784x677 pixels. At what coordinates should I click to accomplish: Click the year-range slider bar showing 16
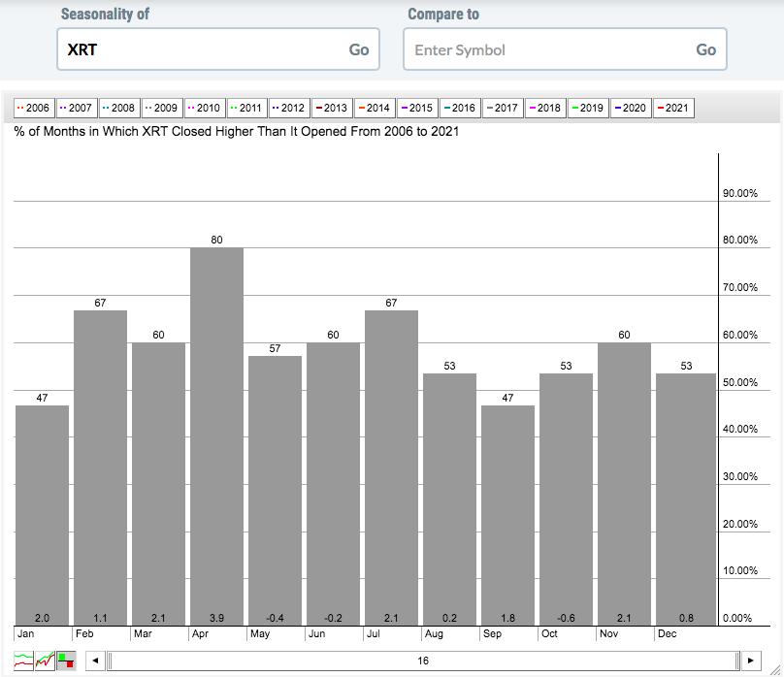423,661
